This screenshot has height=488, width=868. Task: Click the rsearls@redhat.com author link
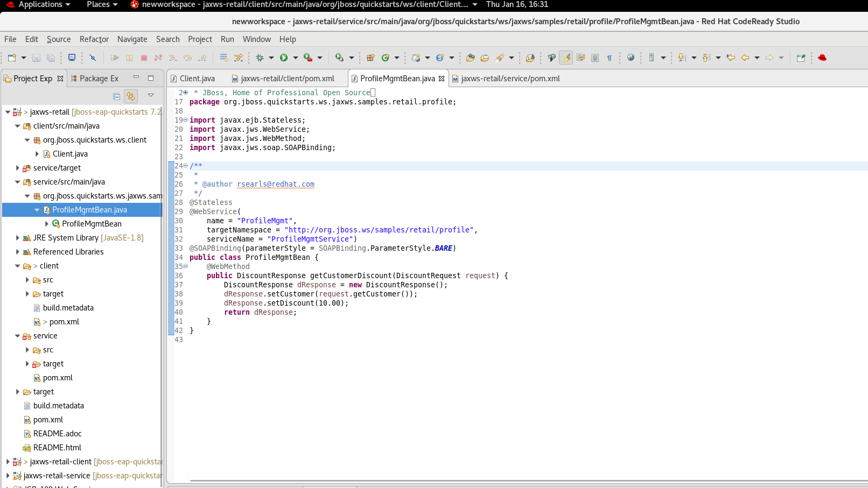click(x=276, y=184)
